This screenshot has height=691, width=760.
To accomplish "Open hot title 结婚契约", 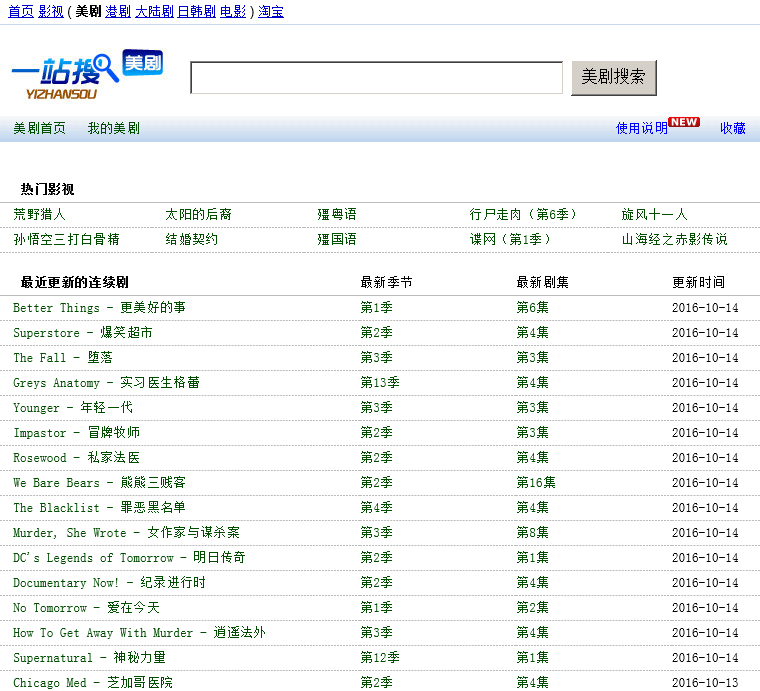I will [x=191, y=239].
